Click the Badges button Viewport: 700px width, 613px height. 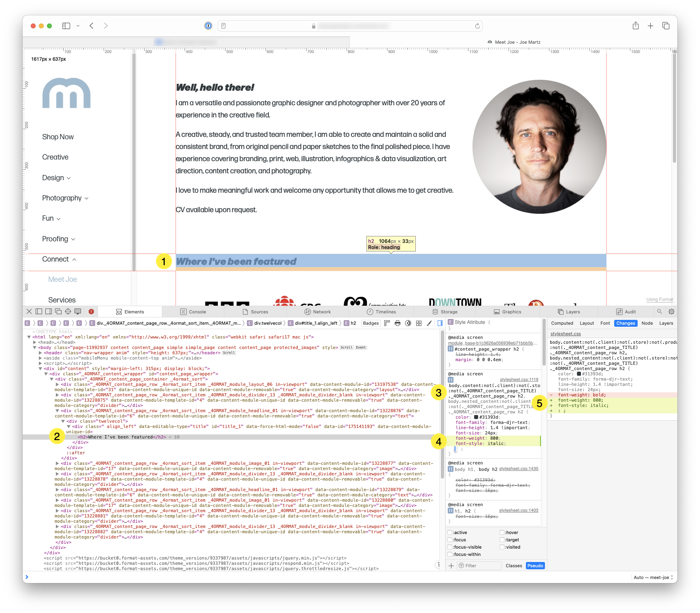[x=371, y=323]
